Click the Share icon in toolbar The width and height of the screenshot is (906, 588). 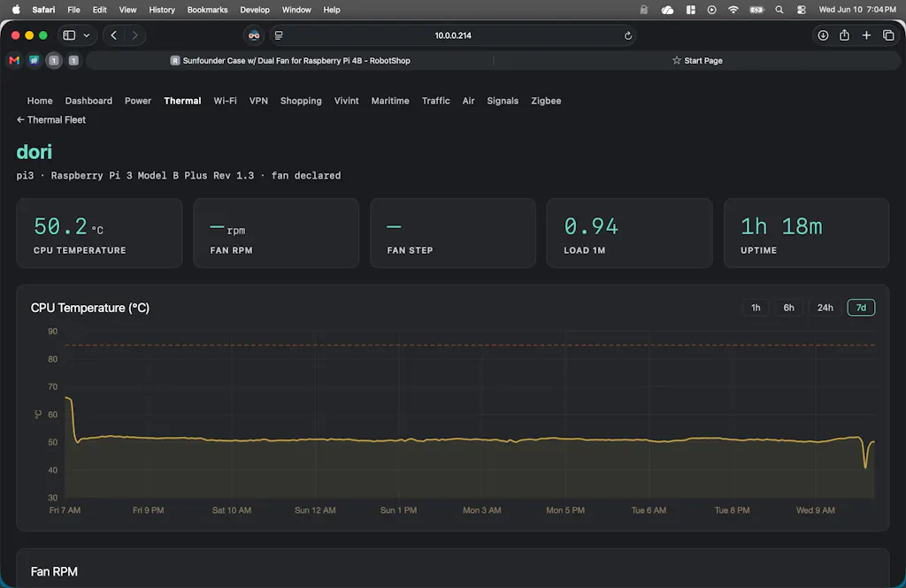coord(845,35)
